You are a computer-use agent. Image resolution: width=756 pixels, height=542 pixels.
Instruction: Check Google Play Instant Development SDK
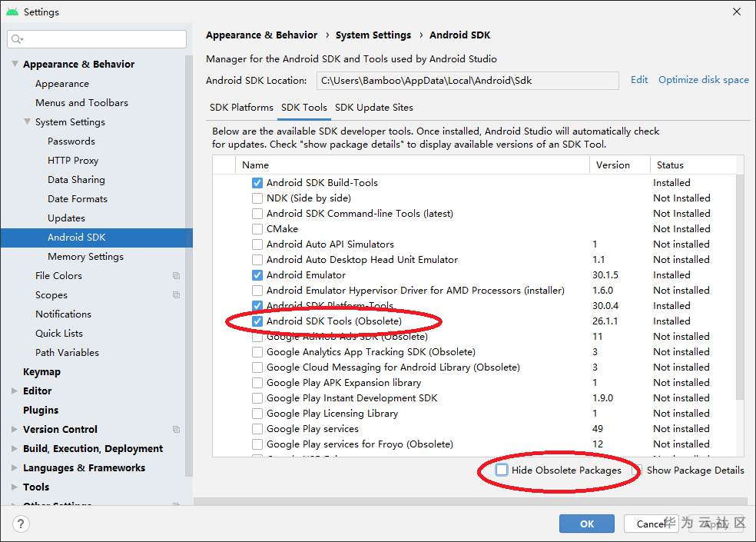click(x=257, y=398)
